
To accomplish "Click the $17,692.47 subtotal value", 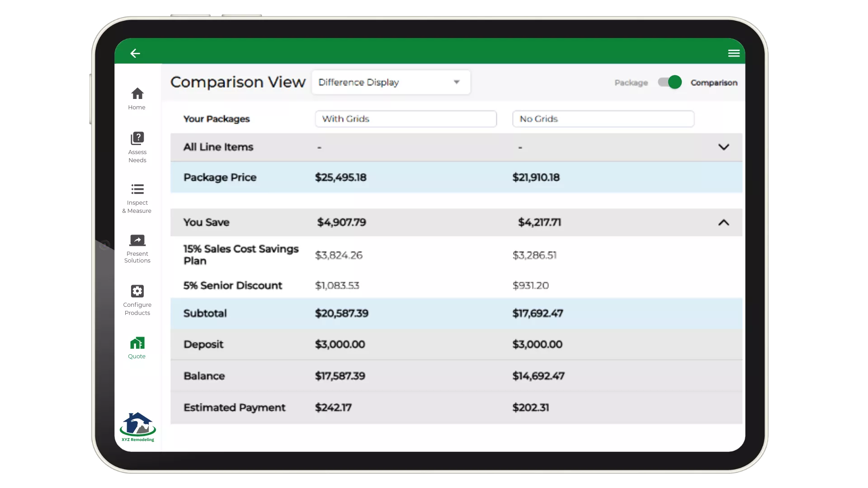I will point(538,314).
